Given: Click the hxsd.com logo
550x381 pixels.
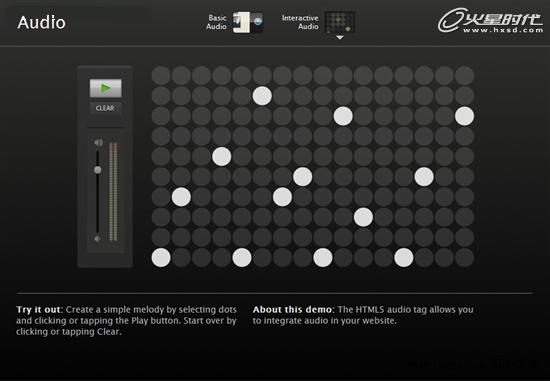Looking at the screenshot, I should click(x=490, y=20).
